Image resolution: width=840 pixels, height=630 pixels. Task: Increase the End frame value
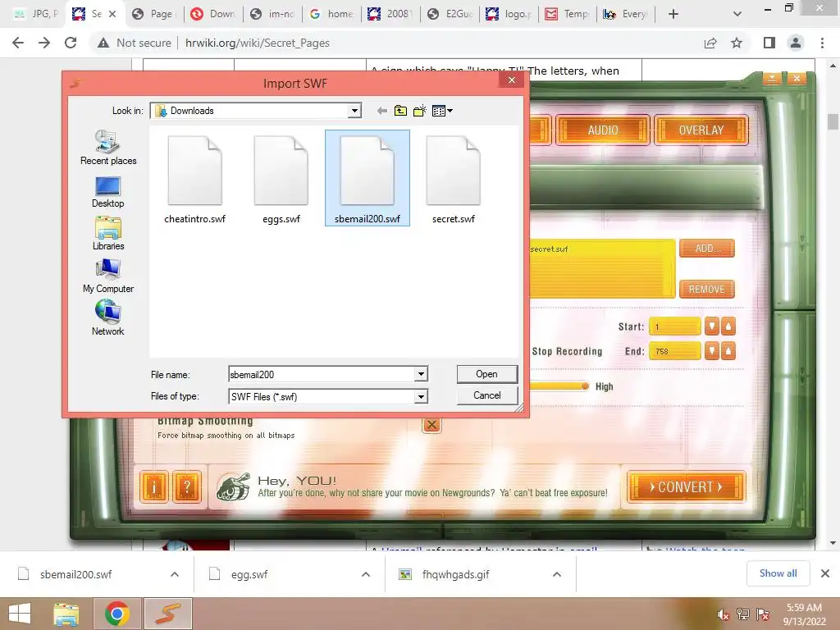[x=728, y=351]
